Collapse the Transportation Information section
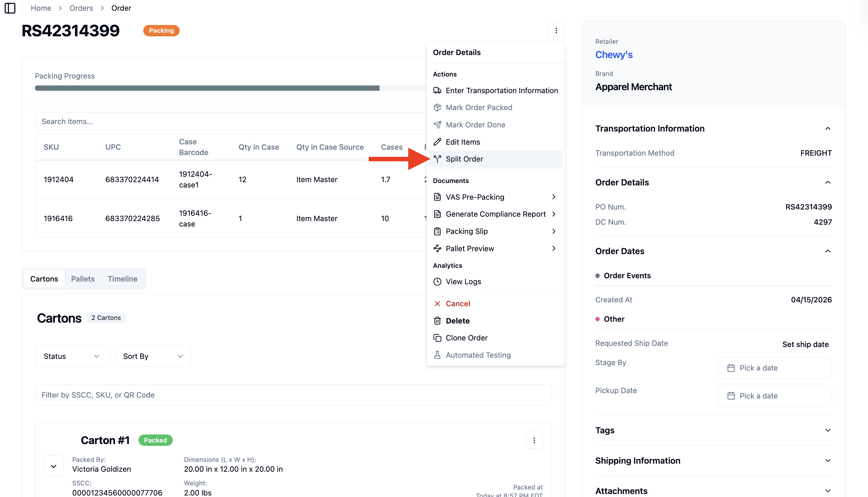This screenshot has width=868, height=497. click(827, 128)
